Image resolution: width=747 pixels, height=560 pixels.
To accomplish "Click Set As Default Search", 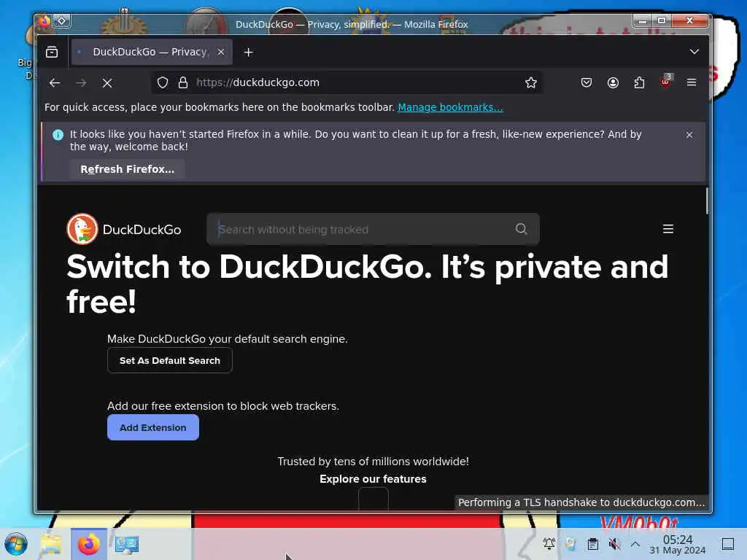I will pos(169,360).
